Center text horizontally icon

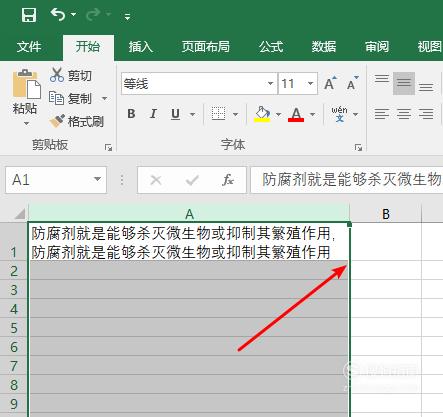pos(404,114)
